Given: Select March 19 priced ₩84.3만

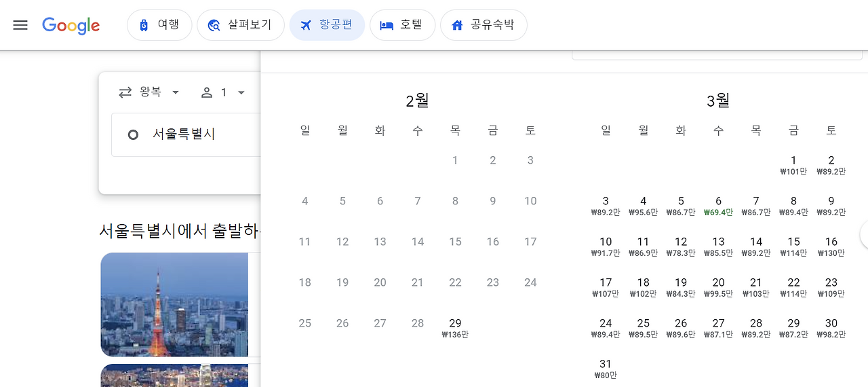Looking at the screenshot, I should click(681, 287).
